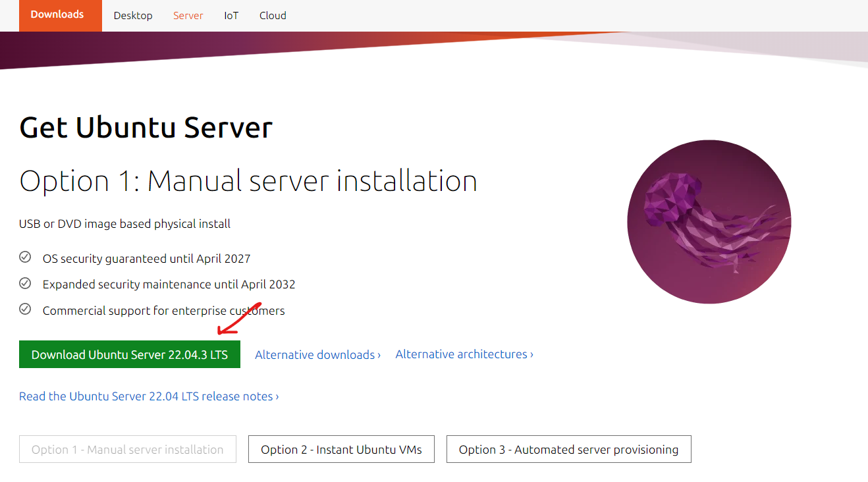Click the checkmark icon beside Commercial support
This screenshot has height=482, width=868.
[25, 309]
